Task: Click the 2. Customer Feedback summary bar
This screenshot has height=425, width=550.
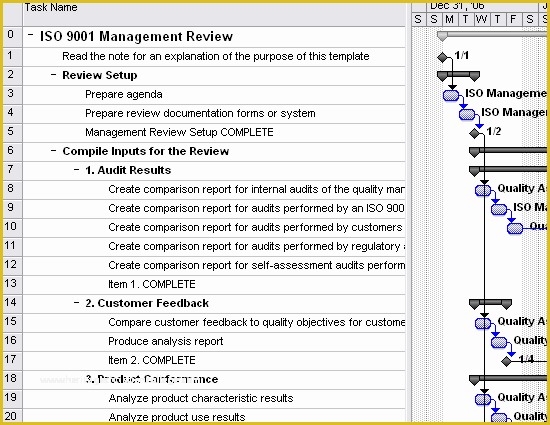Action: (490, 304)
